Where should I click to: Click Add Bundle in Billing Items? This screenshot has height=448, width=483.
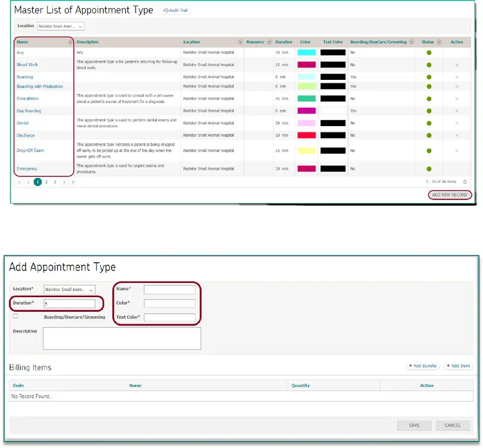tap(423, 366)
